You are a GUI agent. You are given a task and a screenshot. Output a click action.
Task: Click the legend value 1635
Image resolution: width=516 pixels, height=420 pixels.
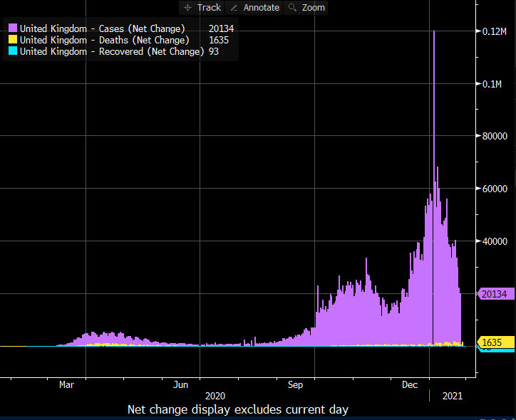(x=219, y=40)
